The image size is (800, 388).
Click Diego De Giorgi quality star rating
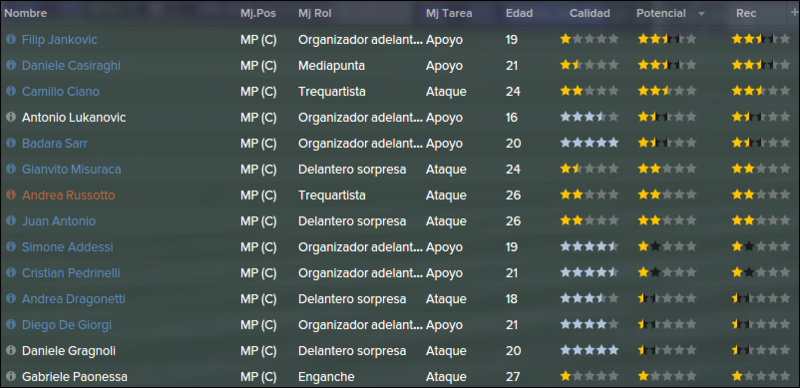pos(589,325)
